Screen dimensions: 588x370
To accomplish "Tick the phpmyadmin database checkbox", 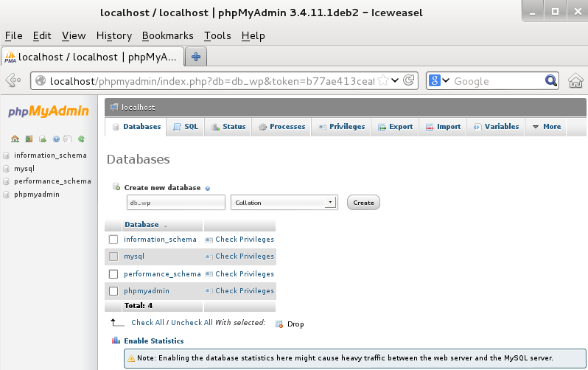I will [x=113, y=291].
